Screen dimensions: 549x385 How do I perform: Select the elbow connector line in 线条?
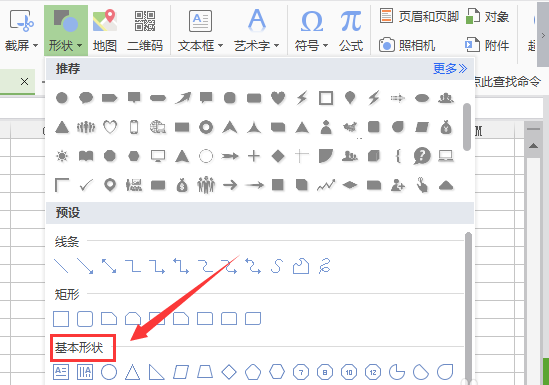coord(133,266)
